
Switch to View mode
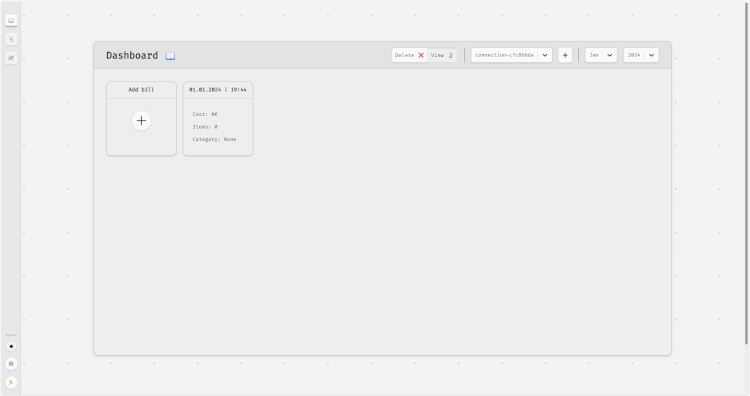(442, 55)
